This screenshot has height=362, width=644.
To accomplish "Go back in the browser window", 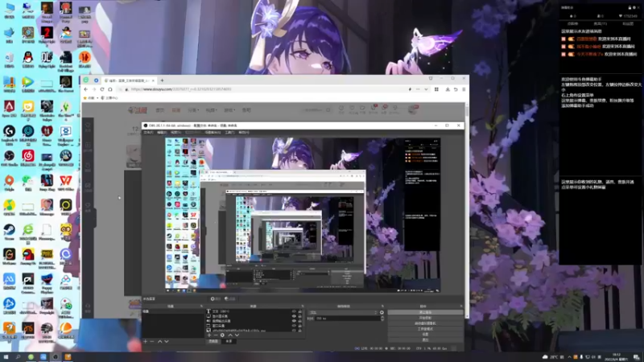I will (86, 89).
